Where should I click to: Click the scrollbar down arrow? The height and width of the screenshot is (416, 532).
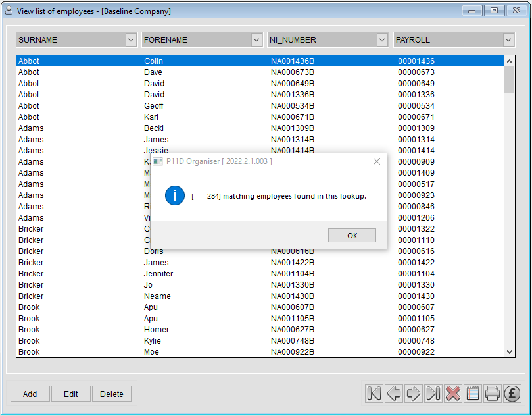[x=509, y=351]
